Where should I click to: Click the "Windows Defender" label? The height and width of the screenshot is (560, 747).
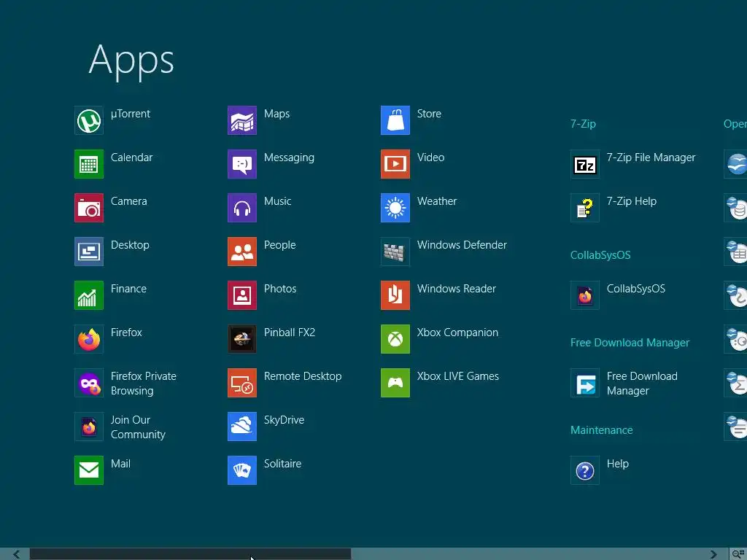(x=462, y=245)
